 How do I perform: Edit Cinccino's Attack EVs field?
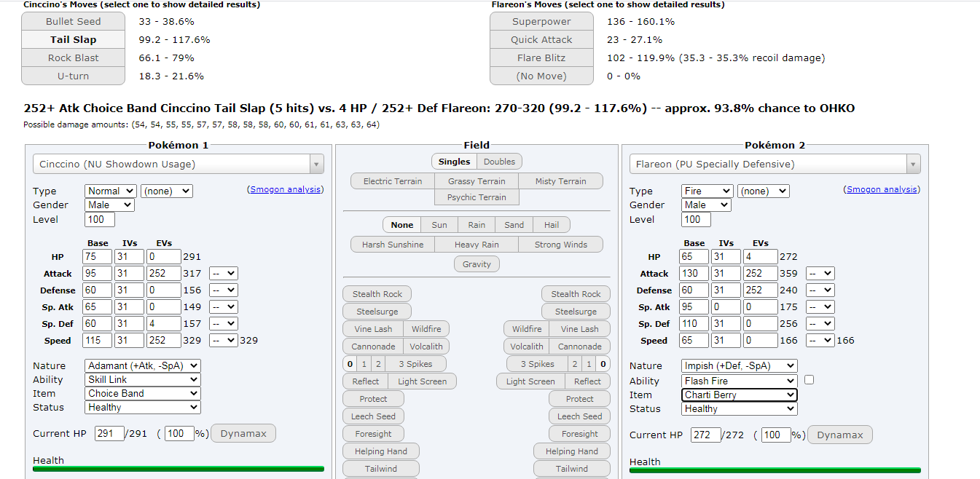tap(165, 273)
